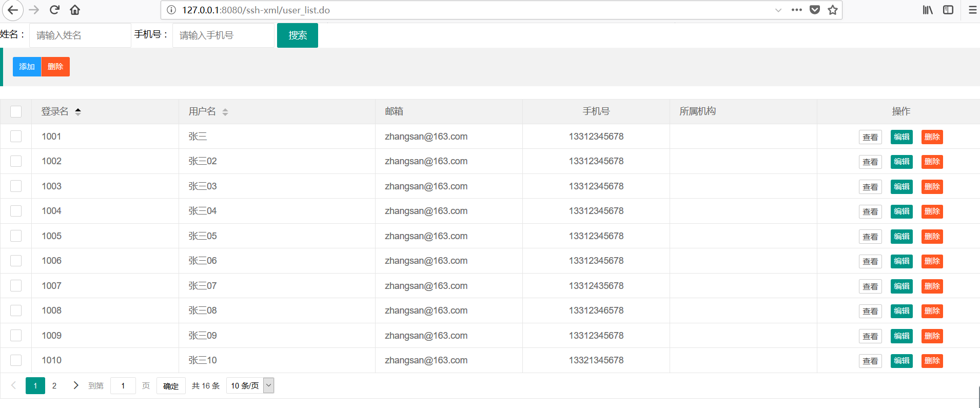Click 查看 for user 1009
This screenshot has width=980, height=408.
(x=870, y=336)
